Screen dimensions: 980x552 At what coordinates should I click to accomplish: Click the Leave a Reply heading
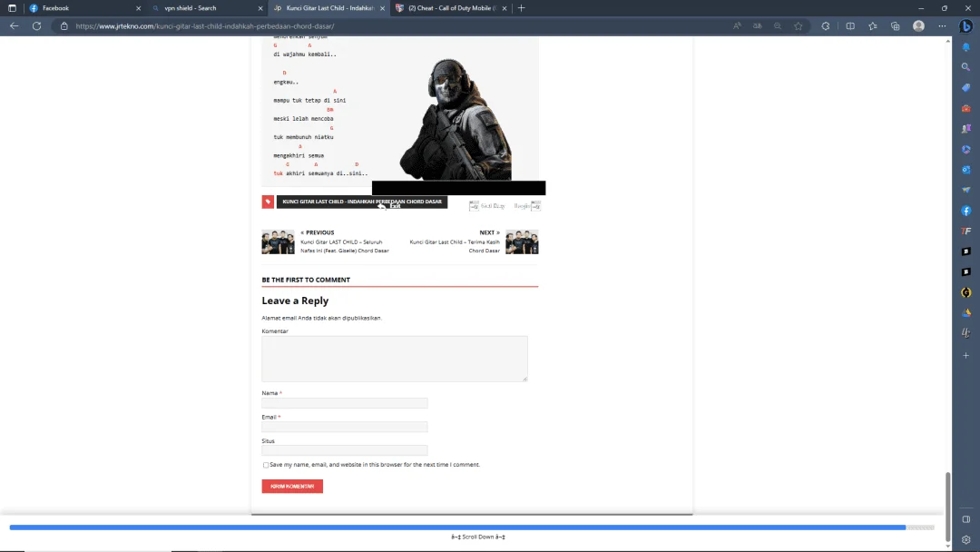(x=295, y=301)
